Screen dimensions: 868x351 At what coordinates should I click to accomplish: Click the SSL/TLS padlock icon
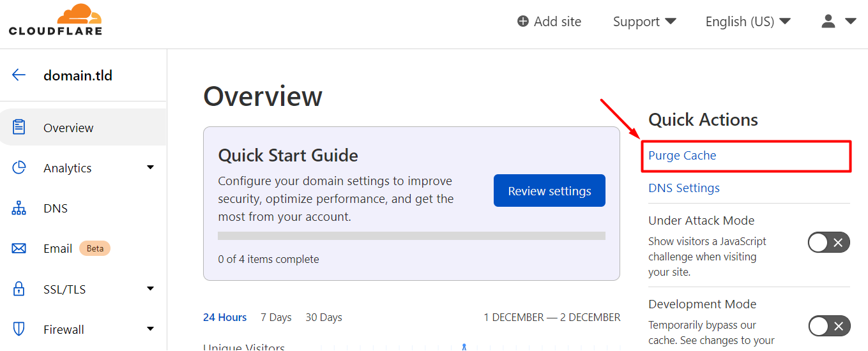(x=19, y=289)
